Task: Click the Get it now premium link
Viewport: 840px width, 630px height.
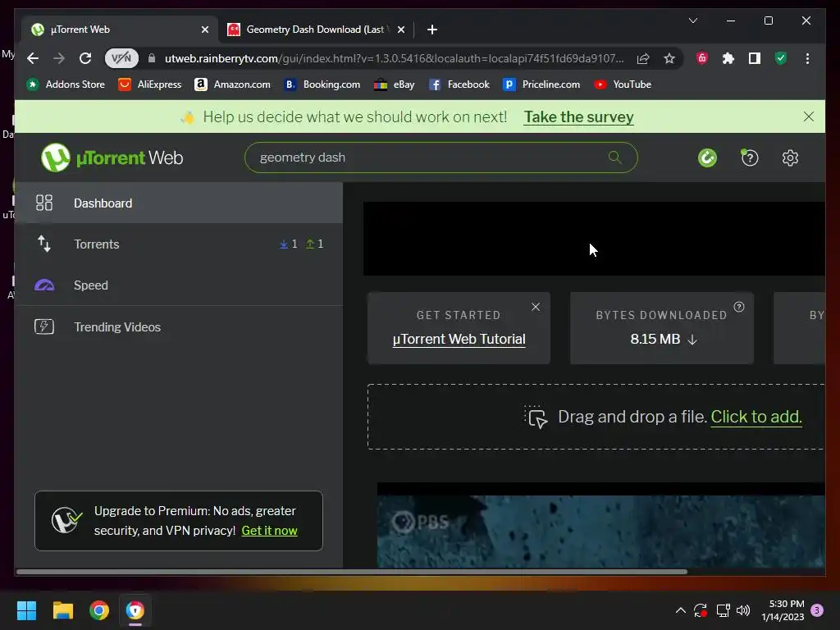Action: coord(269,531)
